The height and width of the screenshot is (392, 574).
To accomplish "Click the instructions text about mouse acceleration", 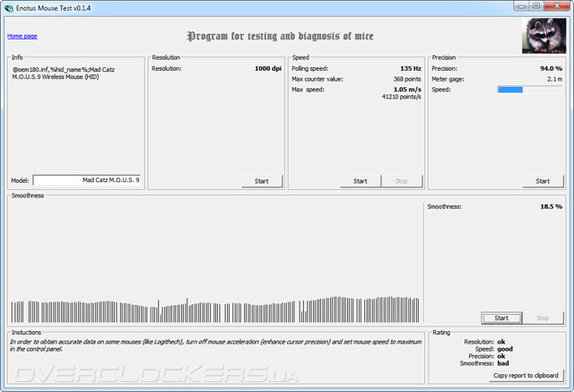I will [215, 345].
